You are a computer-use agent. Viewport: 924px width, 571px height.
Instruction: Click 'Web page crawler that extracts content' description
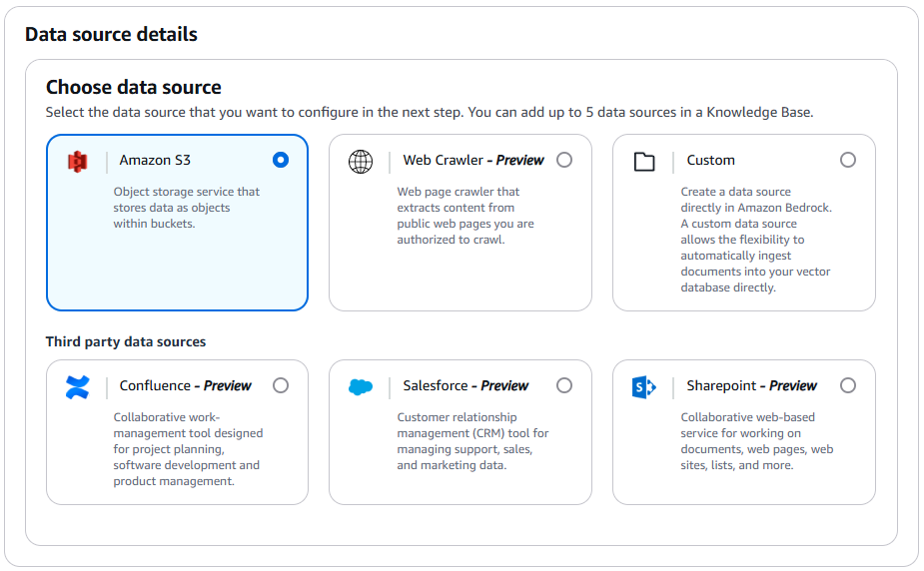click(x=464, y=216)
